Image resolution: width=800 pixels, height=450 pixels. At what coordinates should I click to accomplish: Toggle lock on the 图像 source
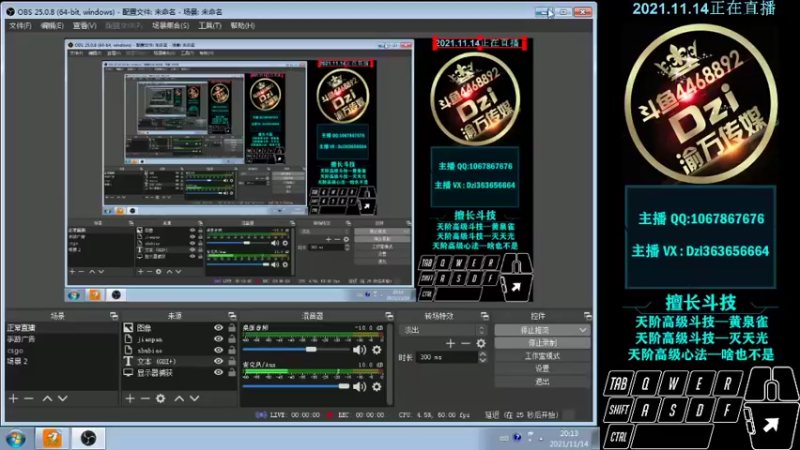click(232, 328)
